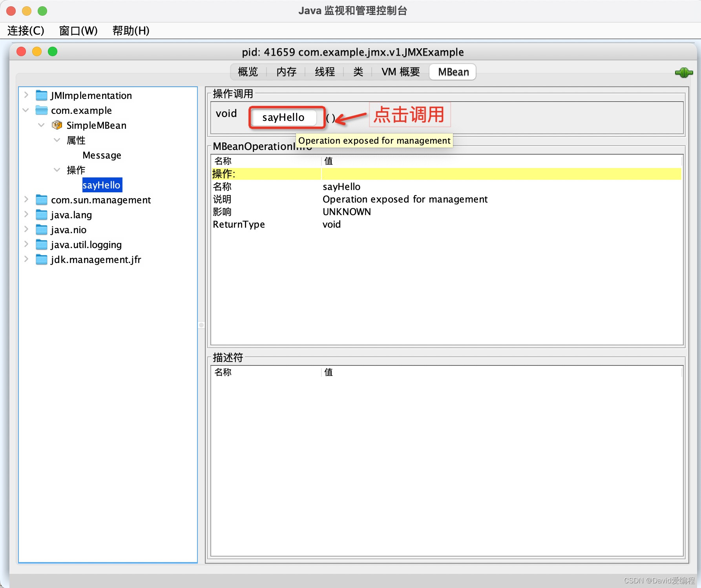Click the green connection status icon

click(684, 73)
